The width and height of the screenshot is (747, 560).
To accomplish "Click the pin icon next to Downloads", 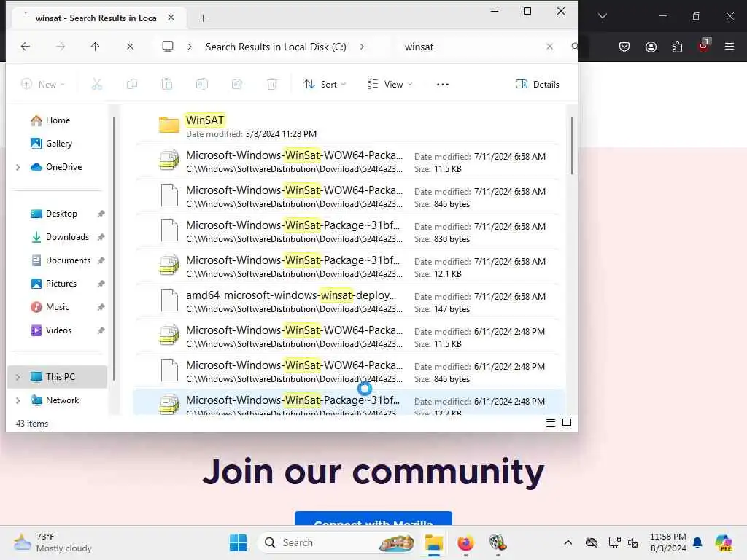I will pos(101,237).
